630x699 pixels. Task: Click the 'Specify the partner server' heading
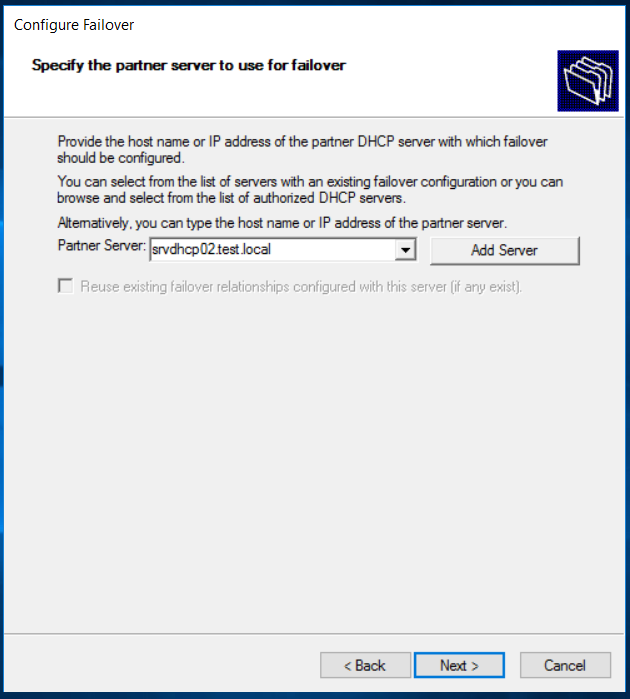189,66
